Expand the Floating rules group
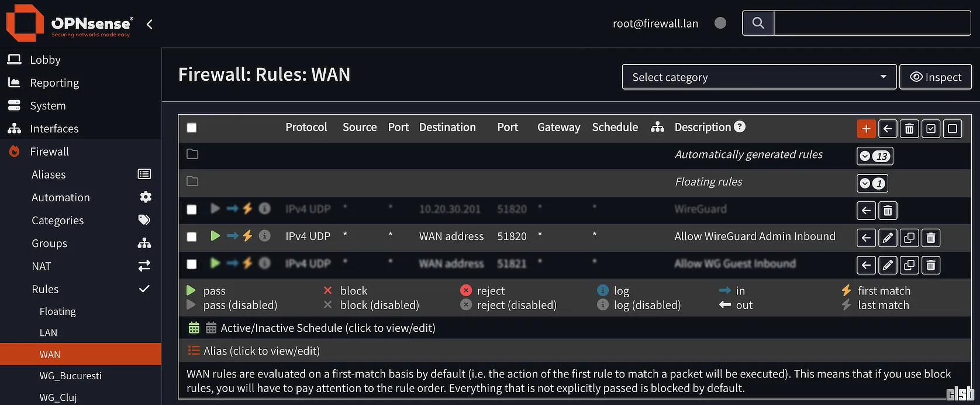The width and height of the screenshot is (980, 405). click(x=872, y=183)
